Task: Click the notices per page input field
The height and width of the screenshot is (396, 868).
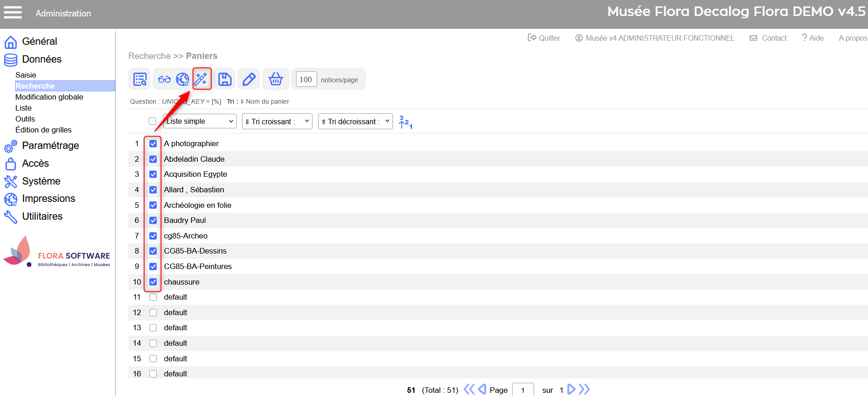Action: pyautogui.click(x=306, y=79)
